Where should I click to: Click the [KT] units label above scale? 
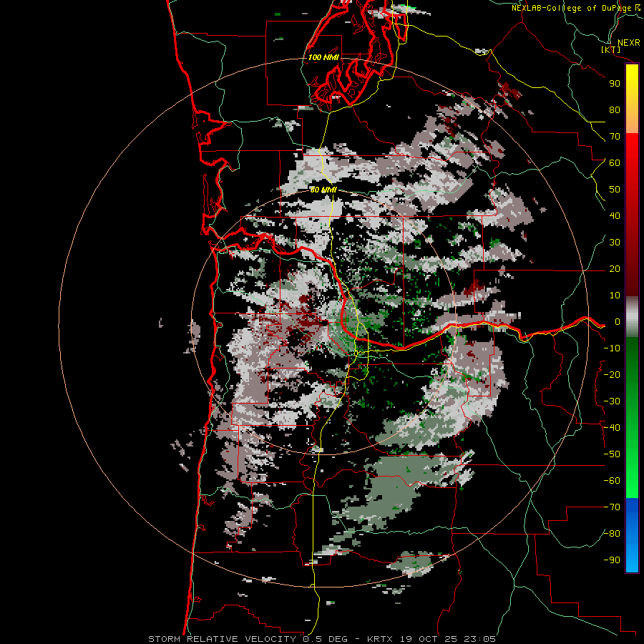(611, 49)
